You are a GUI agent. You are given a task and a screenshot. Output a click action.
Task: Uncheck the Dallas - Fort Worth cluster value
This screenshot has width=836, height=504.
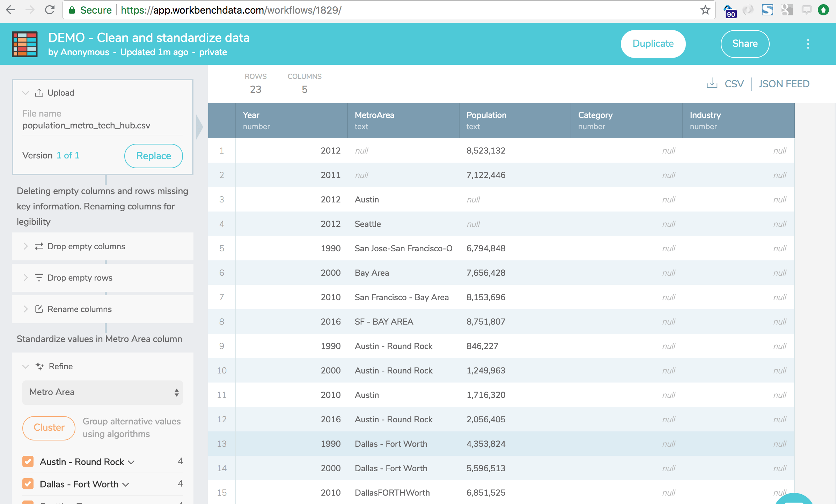pyautogui.click(x=28, y=484)
